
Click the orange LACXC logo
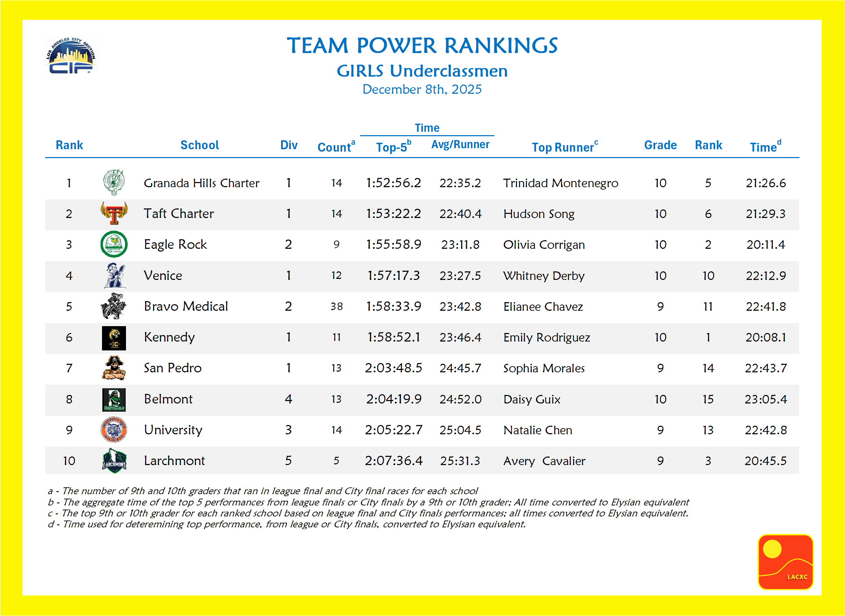pyautogui.click(x=785, y=562)
